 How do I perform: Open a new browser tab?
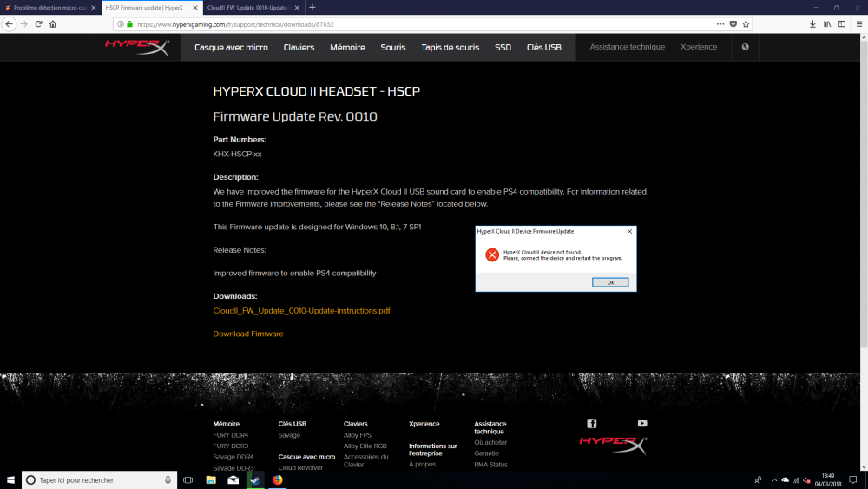[312, 7]
